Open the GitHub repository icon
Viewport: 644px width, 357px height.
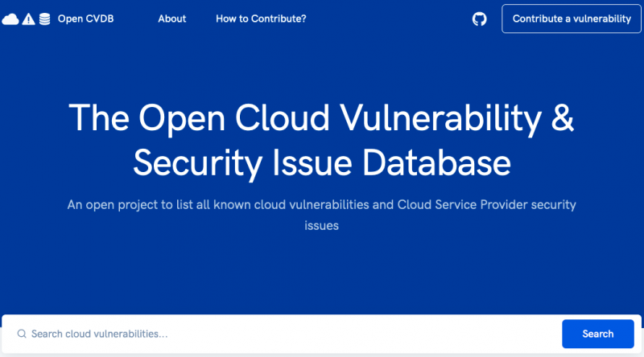[x=479, y=18]
